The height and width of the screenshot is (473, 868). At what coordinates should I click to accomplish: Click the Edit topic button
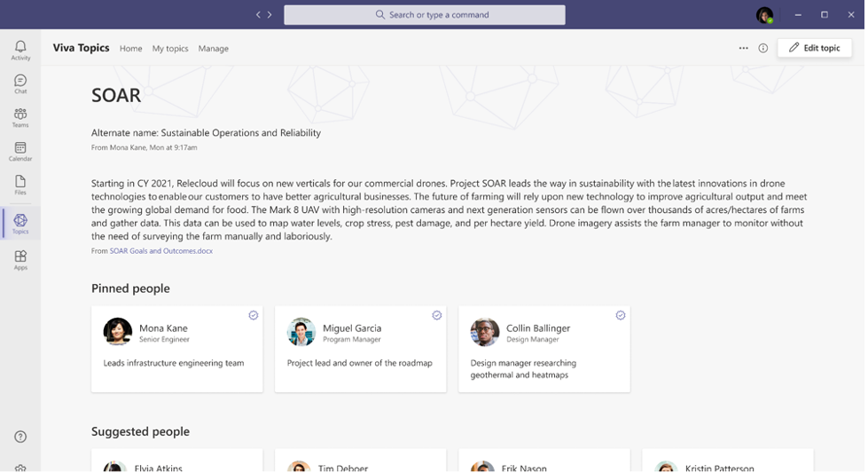pyautogui.click(x=815, y=48)
